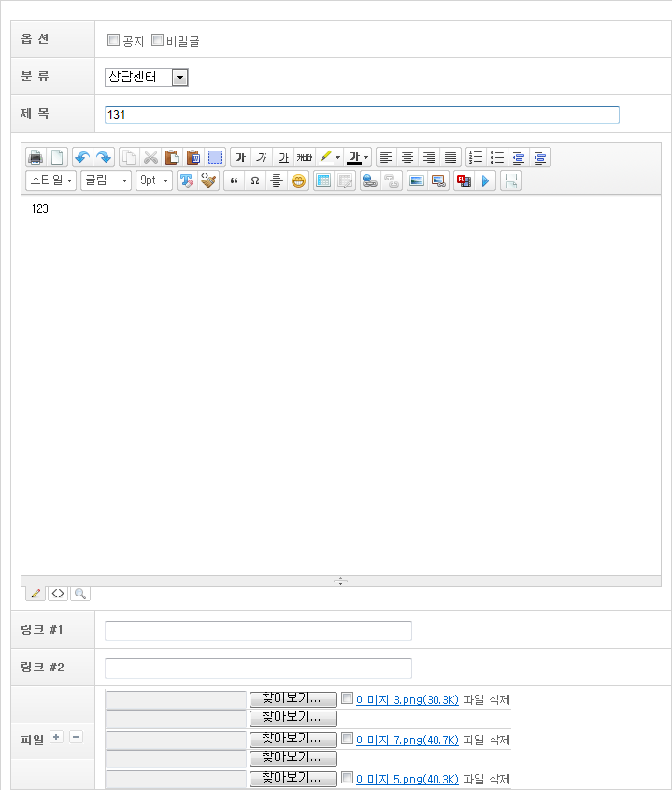672x790 pixels.
Task: Tick the 비밀글 checkbox
Action: [x=157, y=40]
